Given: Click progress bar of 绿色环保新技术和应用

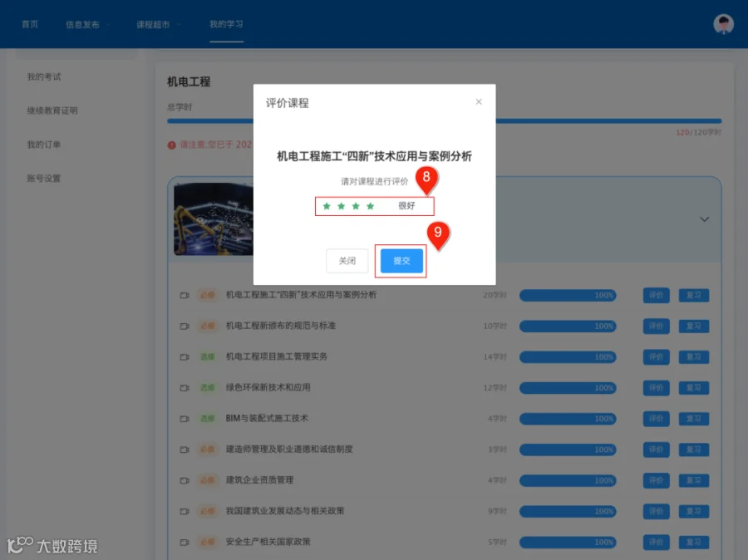Looking at the screenshot, I should point(568,388).
